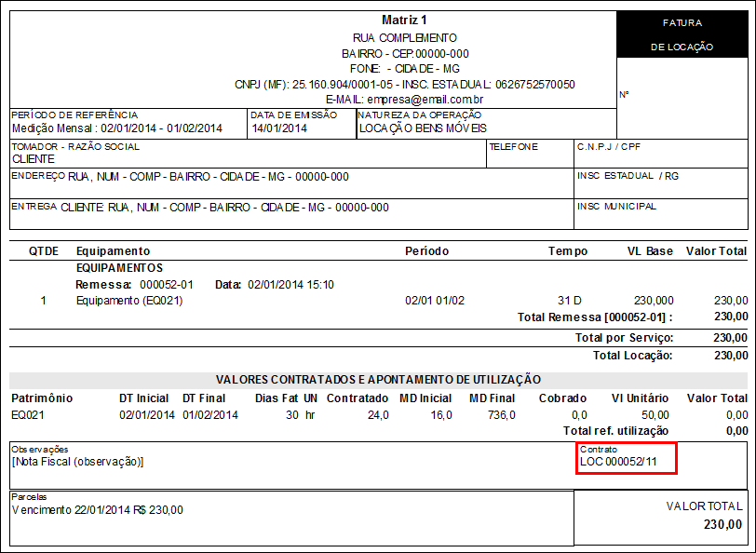Click the 'FONE: - CIDADE - MG' line
This screenshot has width=756, height=553.
[404, 69]
